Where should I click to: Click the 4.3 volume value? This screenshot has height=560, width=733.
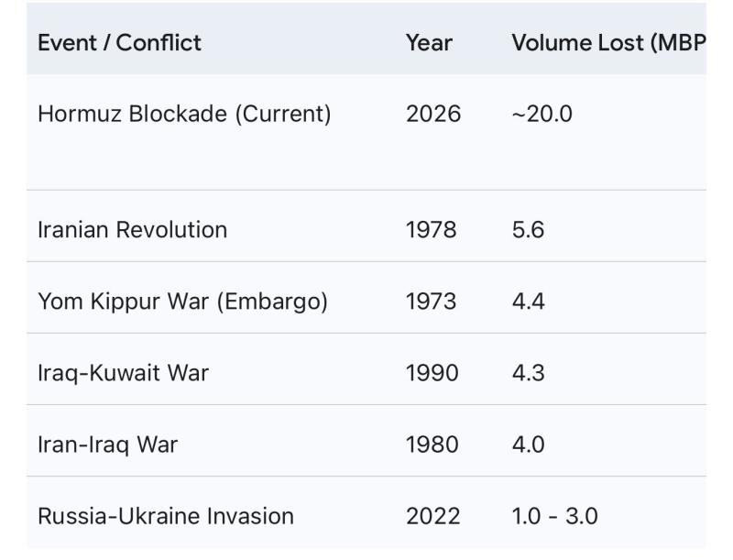tap(528, 373)
